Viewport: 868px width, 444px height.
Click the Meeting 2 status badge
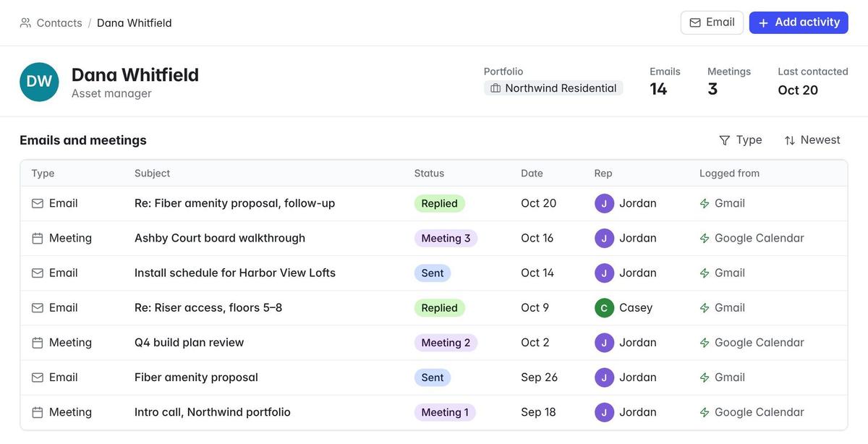tap(446, 343)
